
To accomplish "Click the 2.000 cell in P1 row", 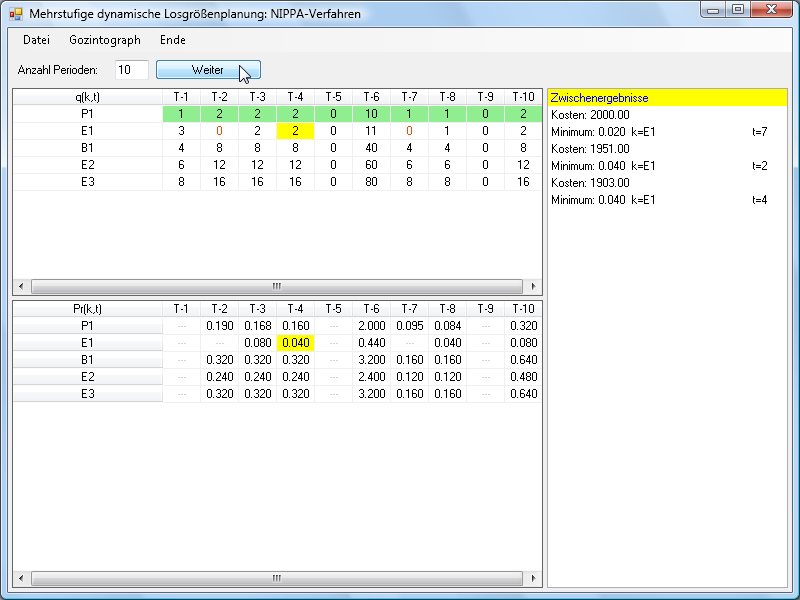I will [371, 325].
